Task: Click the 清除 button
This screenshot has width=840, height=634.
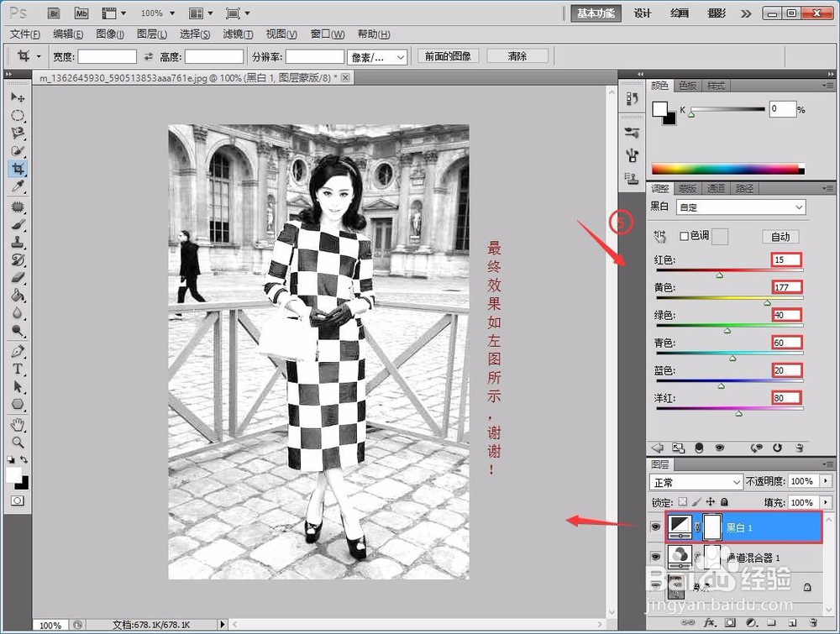Action: click(517, 56)
